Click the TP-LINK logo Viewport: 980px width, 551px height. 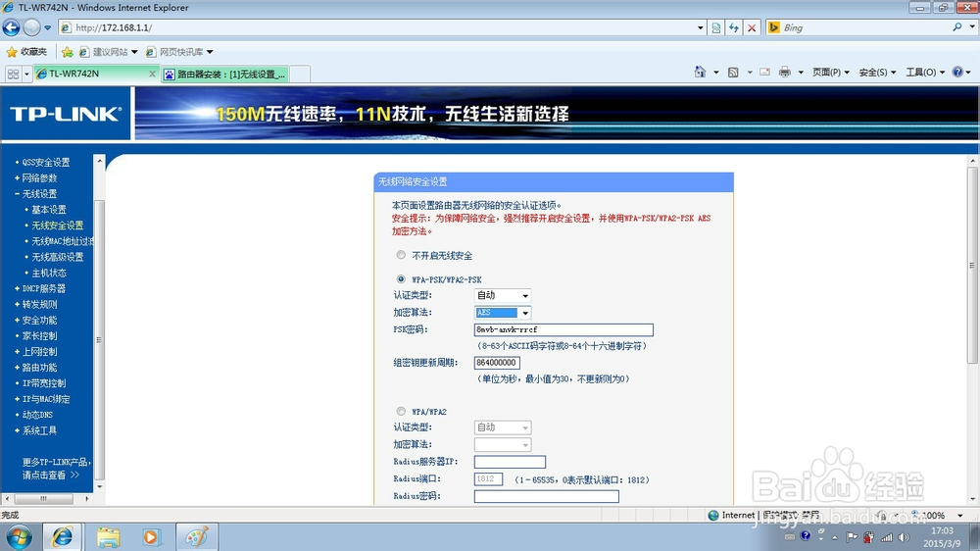click(x=66, y=114)
